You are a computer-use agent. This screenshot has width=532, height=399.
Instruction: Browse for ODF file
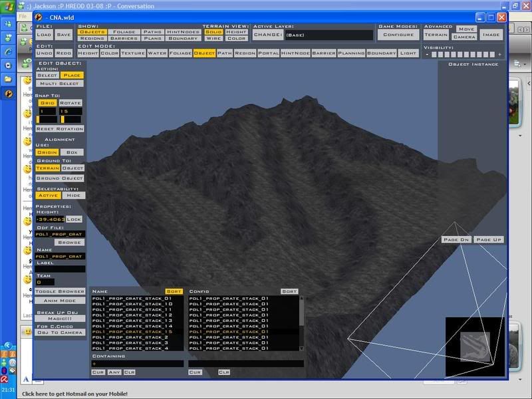pyautogui.click(x=70, y=242)
